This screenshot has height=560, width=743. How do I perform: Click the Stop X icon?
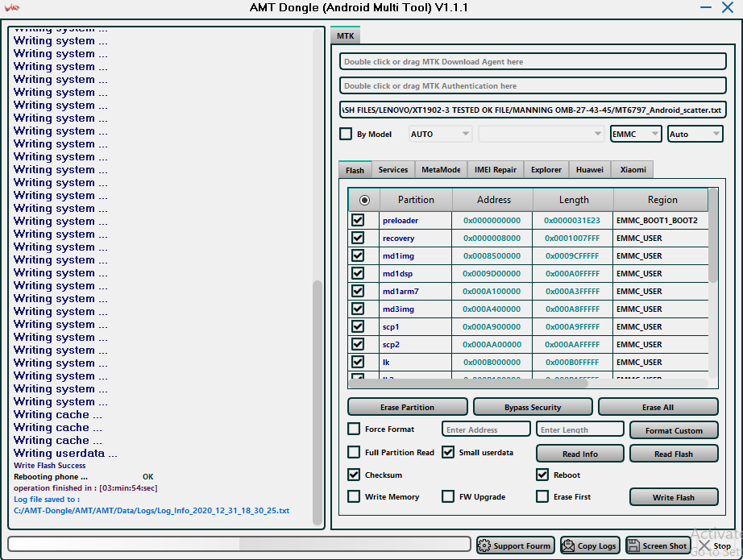[x=704, y=545]
